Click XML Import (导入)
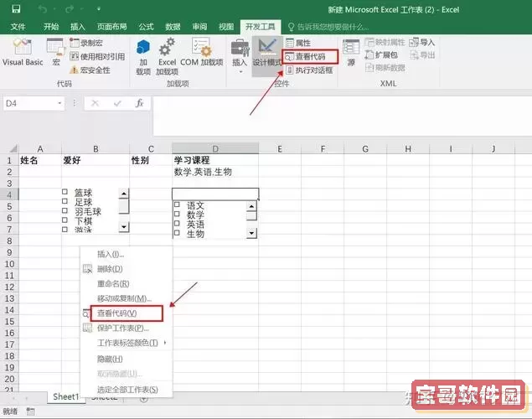Image resolution: width=532 pixels, height=419 pixels. [x=421, y=42]
